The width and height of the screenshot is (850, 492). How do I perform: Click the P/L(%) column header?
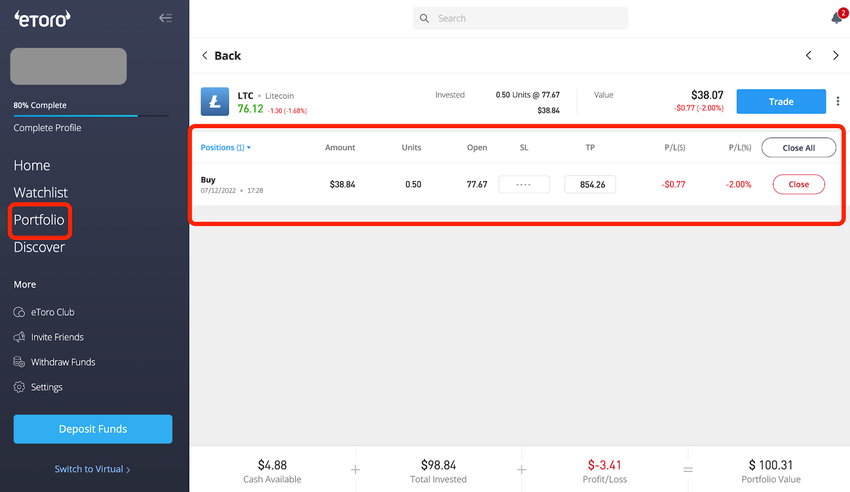740,147
